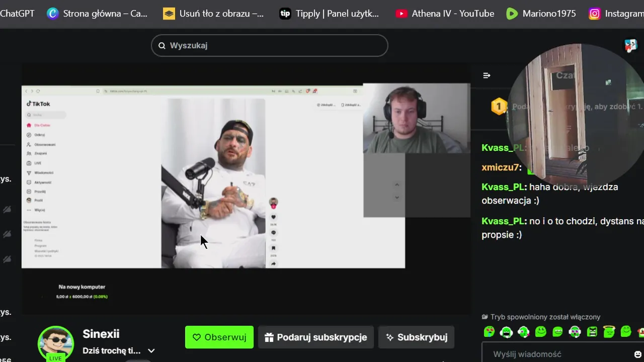The height and width of the screenshot is (362, 644).
Task: Select Obserwowani in TikTok sidebar
Action: (x=41, y=144)
